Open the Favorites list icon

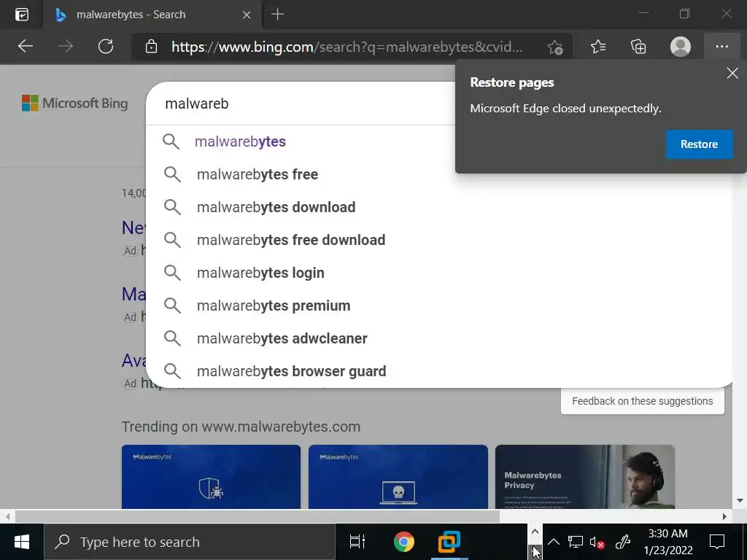click(598, 47)
